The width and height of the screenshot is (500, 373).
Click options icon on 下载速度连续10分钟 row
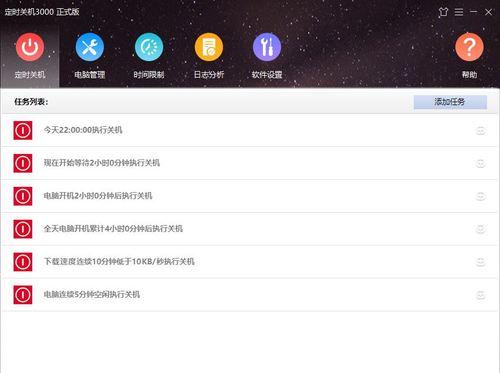pyautogui.click(x=480, y=262)
